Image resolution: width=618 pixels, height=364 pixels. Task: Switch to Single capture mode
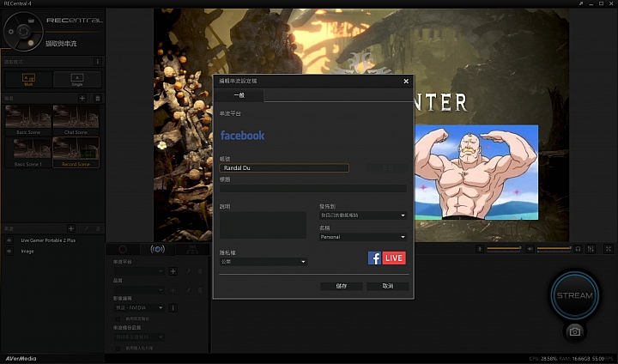[77, 79]
